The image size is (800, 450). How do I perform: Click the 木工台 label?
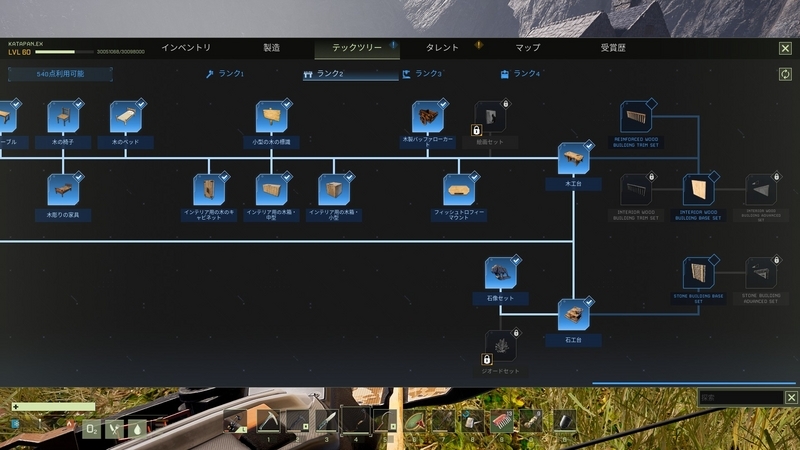(573, 183)
